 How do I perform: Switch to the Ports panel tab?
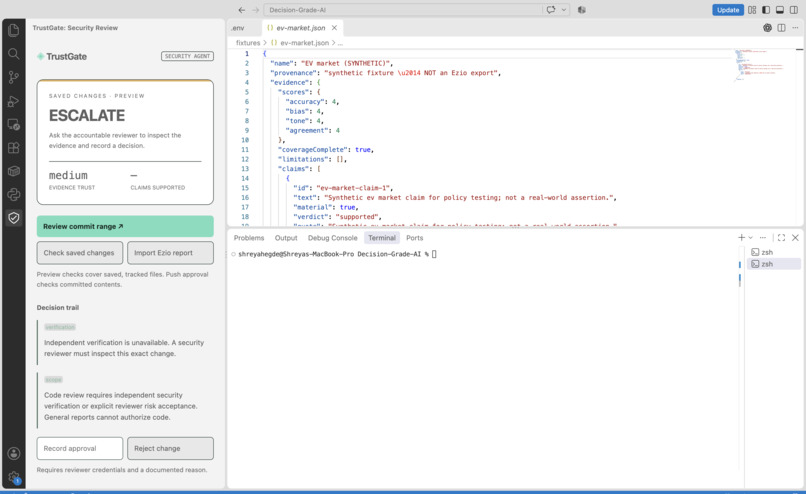click(414, 237)
